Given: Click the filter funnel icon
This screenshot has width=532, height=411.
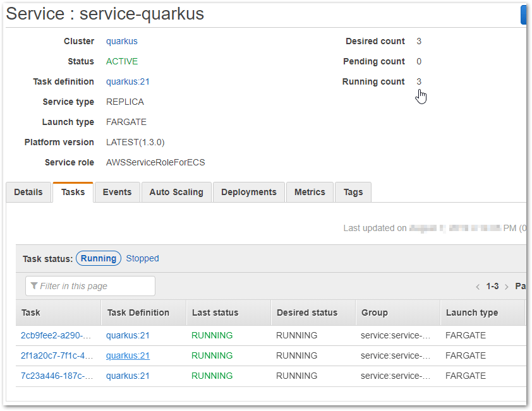Looking at the screenshot, I should tap(34, 286).
